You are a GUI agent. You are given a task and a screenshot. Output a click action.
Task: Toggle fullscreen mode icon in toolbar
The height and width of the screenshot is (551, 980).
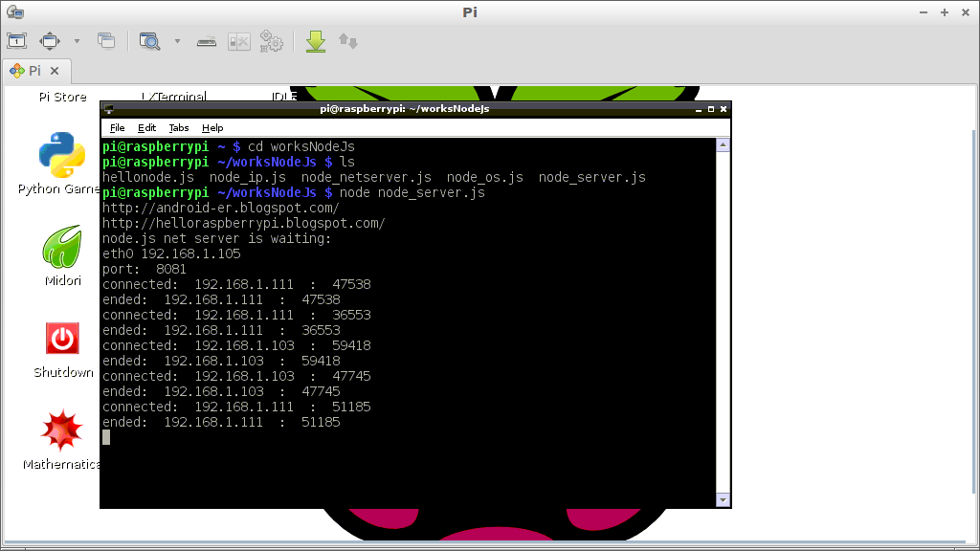pyautogui.click(x=50, y=41)
